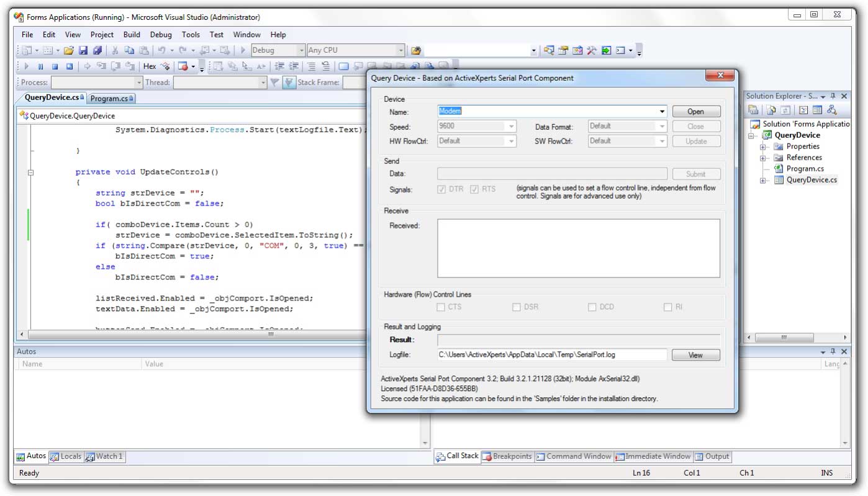
Task: Toggle Hex display in debug toolbar
Action: tap(150, 66)
